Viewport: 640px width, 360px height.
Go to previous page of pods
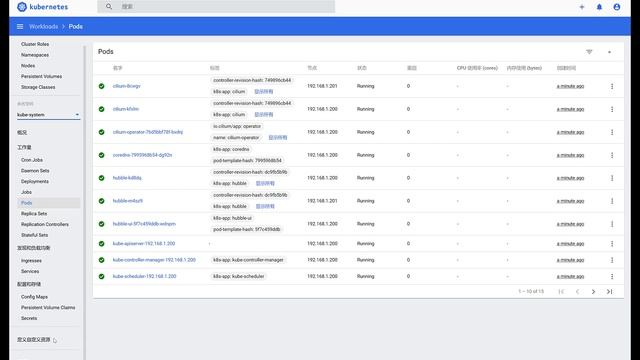coord(577,291)
